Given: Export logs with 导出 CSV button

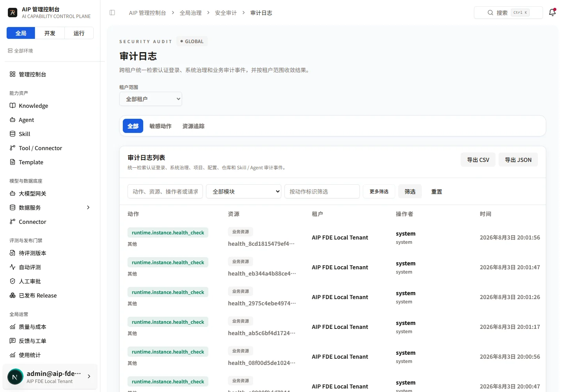Looking at the screenshot, I should coord(478,160).
